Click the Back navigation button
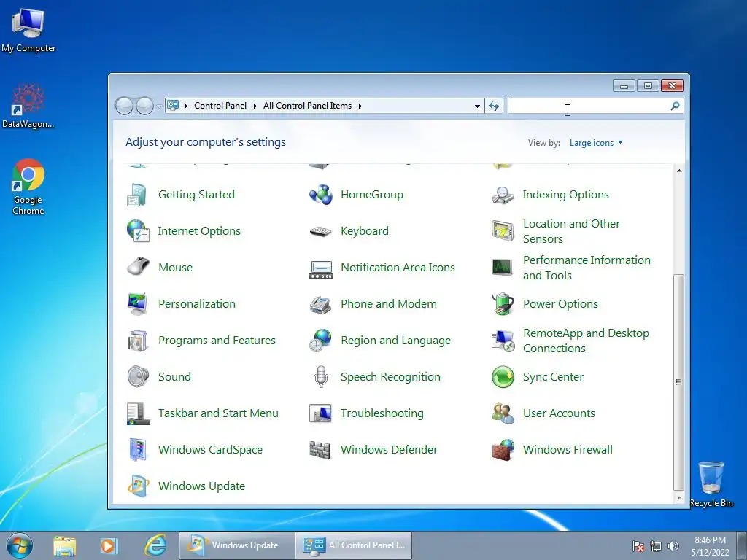Image resolution: width=747 pixels, height=560 pixels. point(124,106)
